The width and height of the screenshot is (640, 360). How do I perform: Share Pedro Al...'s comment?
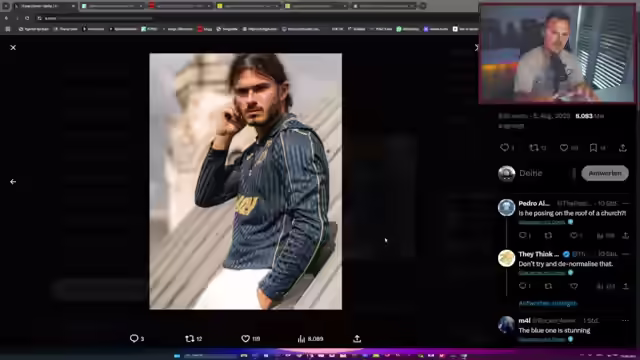[x=625, y=236]
